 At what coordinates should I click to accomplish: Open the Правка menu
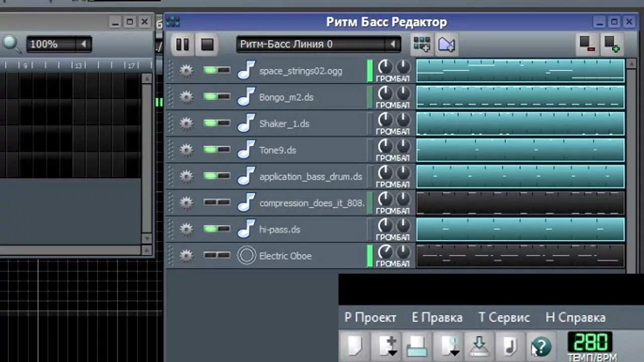437,318
